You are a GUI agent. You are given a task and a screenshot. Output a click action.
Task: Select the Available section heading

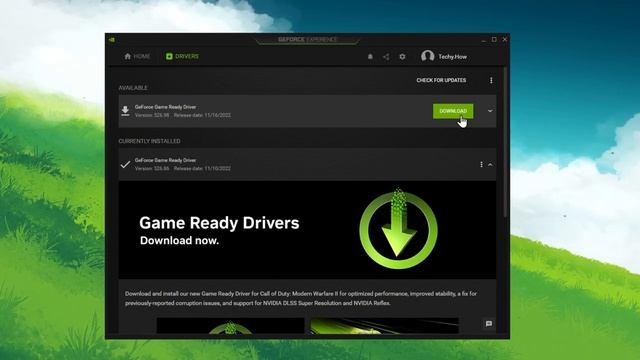tap(133, 88)
